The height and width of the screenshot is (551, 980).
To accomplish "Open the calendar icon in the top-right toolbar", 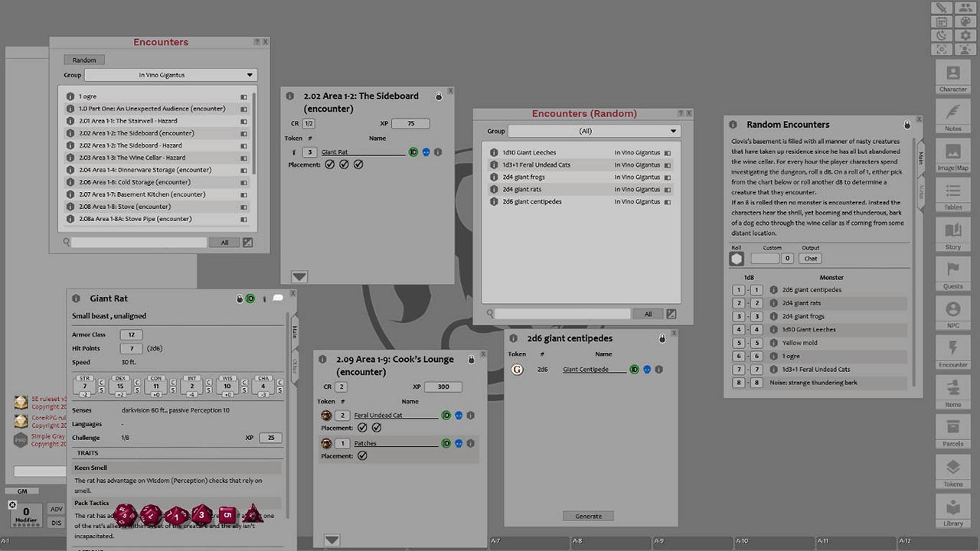I will pos(942,21).
